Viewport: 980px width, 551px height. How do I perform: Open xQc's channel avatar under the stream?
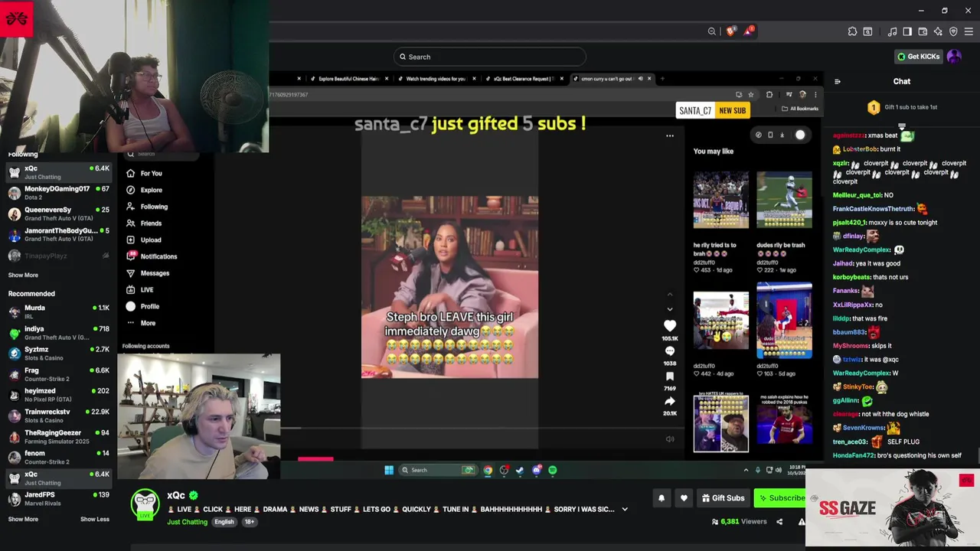point(145,504)
